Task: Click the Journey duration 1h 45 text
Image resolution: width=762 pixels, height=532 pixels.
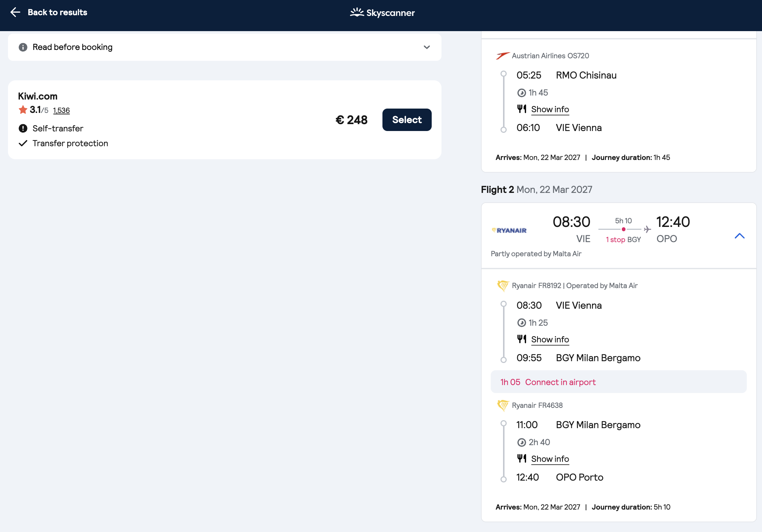Action: pyautogui.click(x=631, y=157)
